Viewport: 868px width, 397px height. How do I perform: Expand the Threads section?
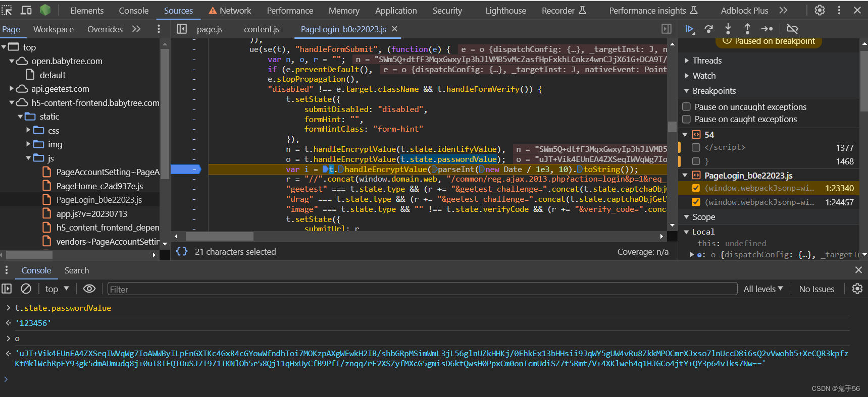point(687,61)
